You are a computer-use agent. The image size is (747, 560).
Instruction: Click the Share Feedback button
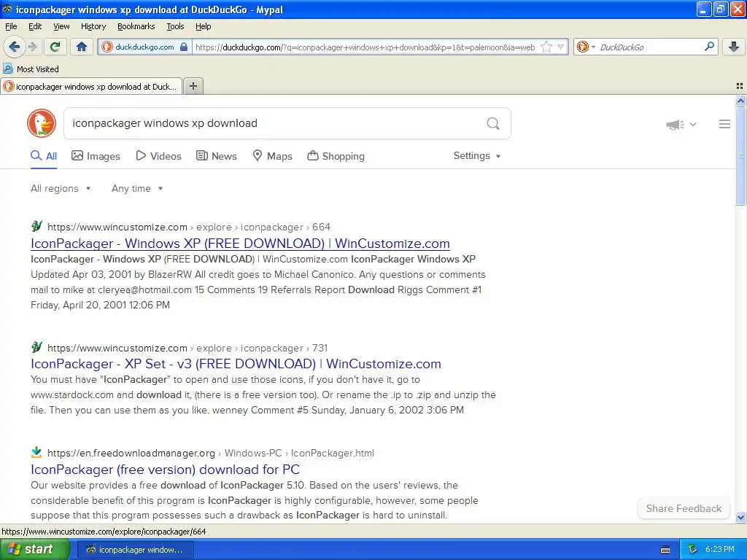click(684, 508)
